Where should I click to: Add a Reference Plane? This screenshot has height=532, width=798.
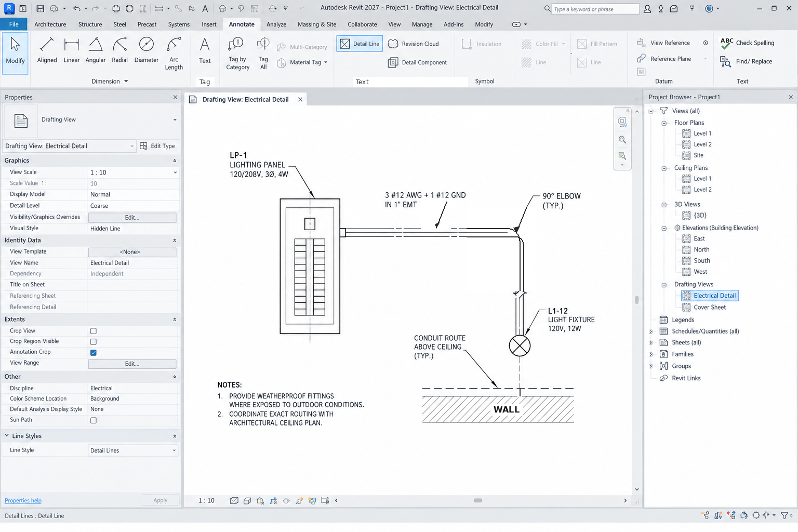(x=664, y=59)
